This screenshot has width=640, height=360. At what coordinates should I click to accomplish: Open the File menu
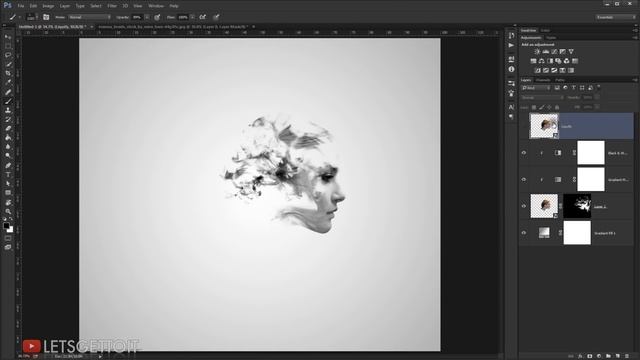[x=21, y=6]
